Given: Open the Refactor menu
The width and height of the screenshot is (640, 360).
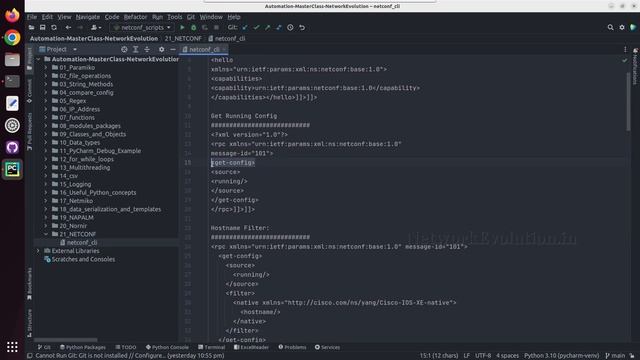Looking at the screenshot, I should pyautogui.click(x=135, y=17).
